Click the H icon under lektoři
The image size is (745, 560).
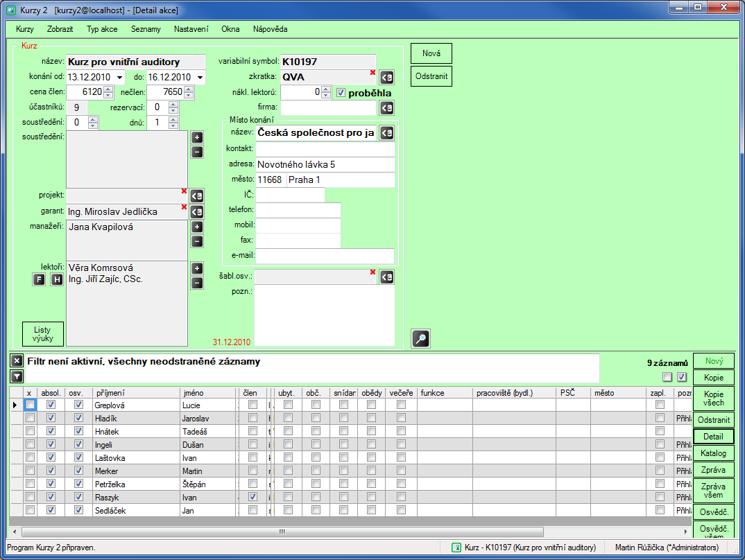tap(57, 279)
